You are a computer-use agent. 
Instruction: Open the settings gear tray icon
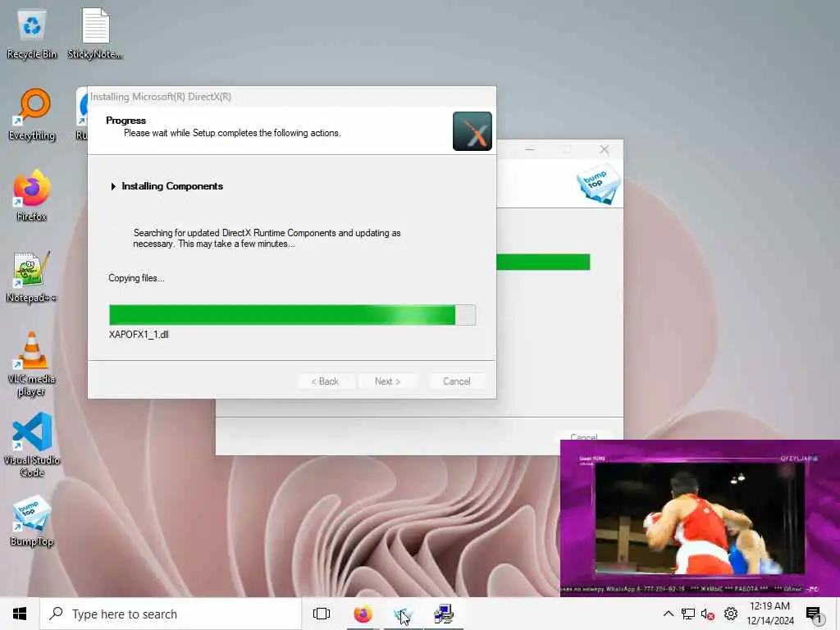point(731,614)
